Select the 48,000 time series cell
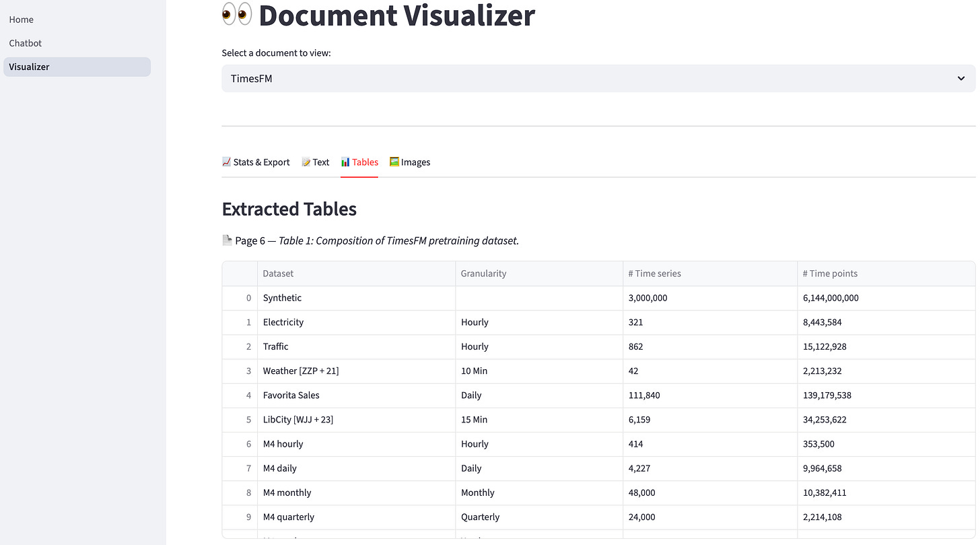Viewport: 980px width, 545px height. pos(710,492)
